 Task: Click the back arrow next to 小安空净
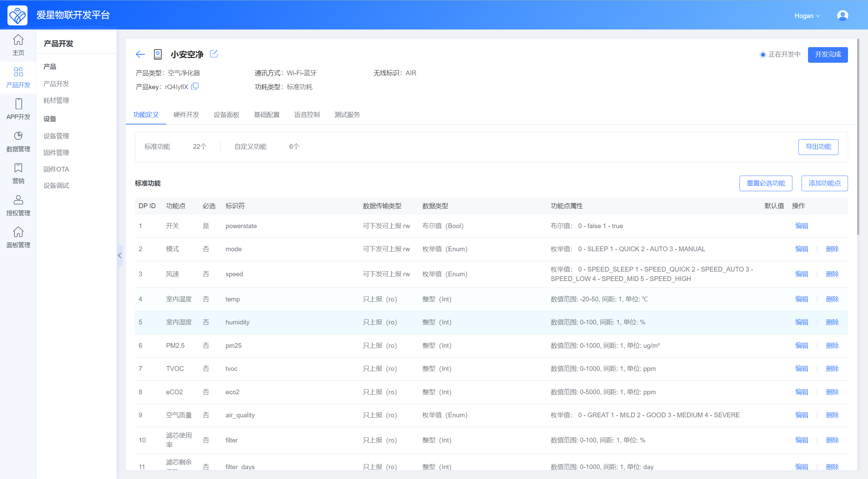click(x=140, y=54)
